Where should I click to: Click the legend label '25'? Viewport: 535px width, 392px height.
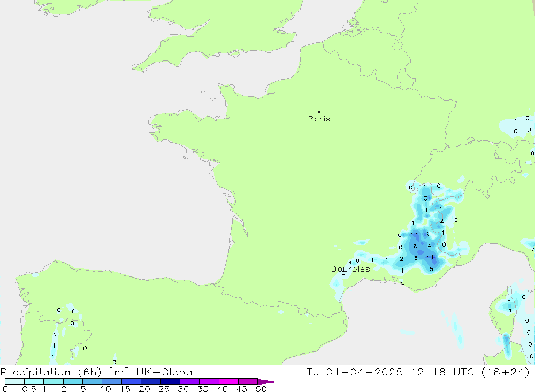point(164,389)
